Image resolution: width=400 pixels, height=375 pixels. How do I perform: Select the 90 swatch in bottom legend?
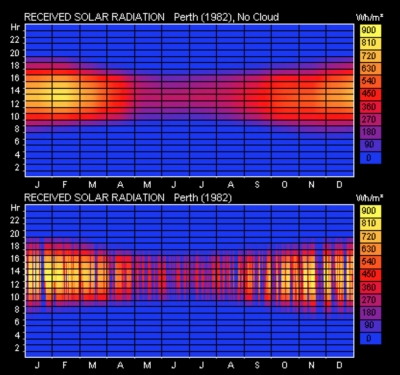click(x=370, y=325)
